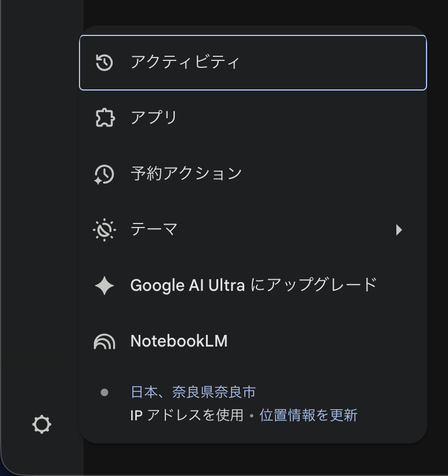Image resolution: width=448 pixels, height=476 pixels.
Task: Select Google AI Ultra にアップグレード
Action: [x=254, y=285]
